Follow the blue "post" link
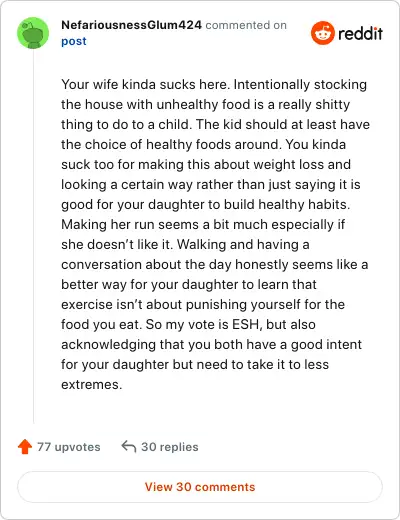Viewport: 400px width, 520px height. pos(74,41)
